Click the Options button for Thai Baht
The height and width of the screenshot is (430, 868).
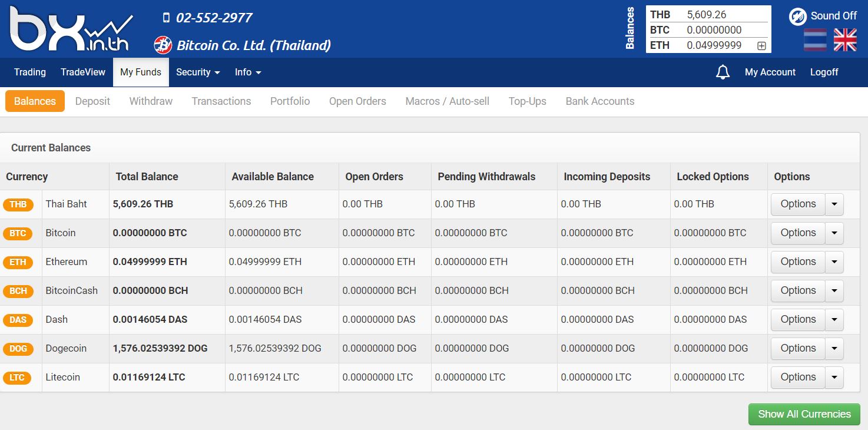[x=798, y=204]
